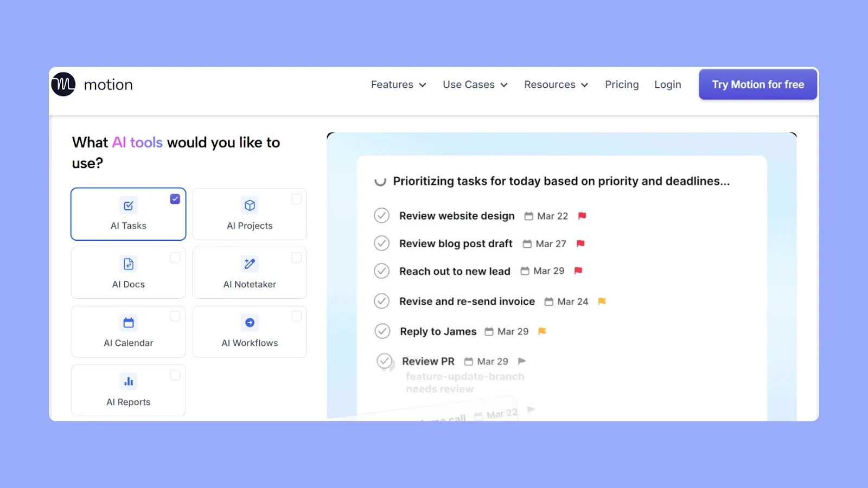This screenshot has height=488, width=868.
Task: Check the AI Reports checkbox
Action: (175, 375)
